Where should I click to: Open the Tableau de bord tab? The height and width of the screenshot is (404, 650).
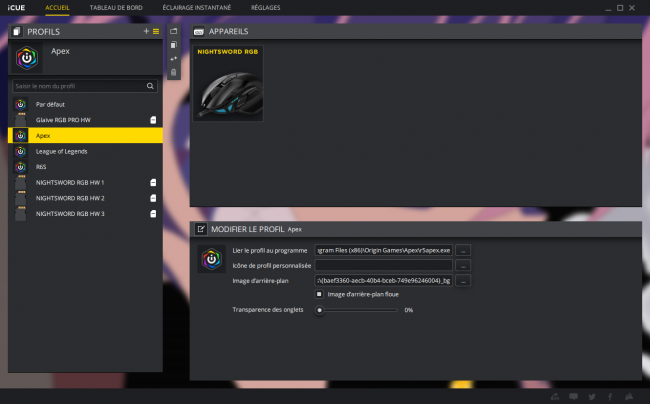click(x=116, y=7)
